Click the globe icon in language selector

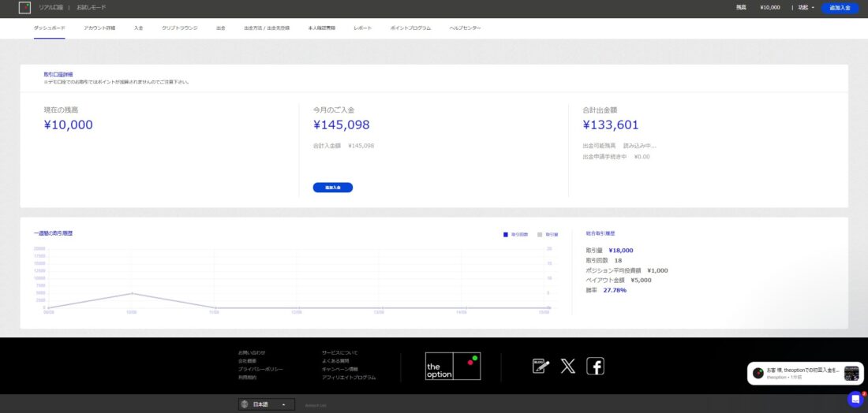click(x=244, y=404)
